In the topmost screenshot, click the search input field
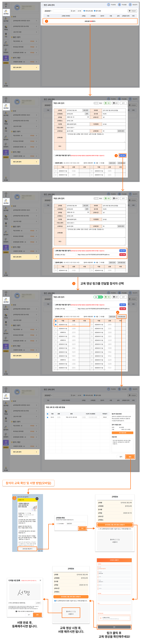Viewport: 142px width, 644px height. pyautogui.click(x=61, y=11)
